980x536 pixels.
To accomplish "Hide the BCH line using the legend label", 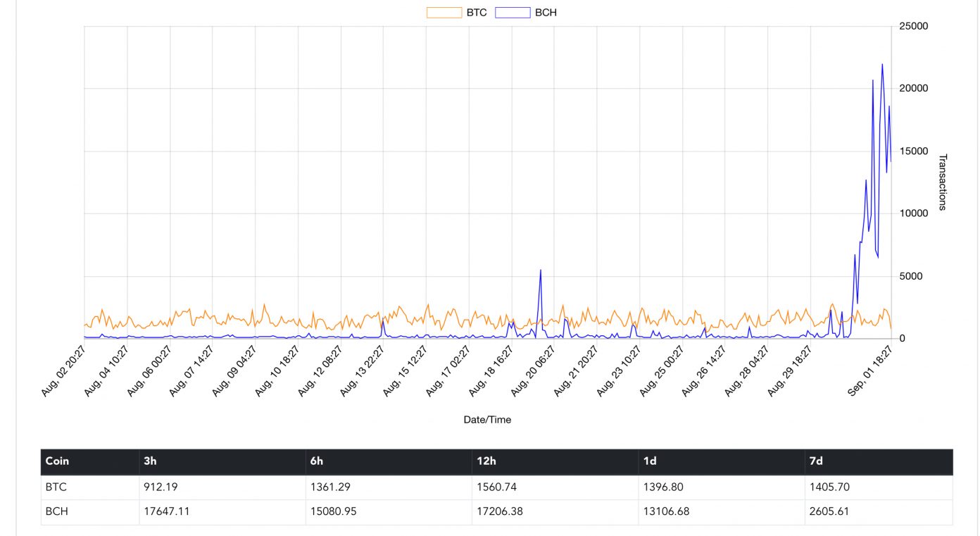I will pos(546,12).
